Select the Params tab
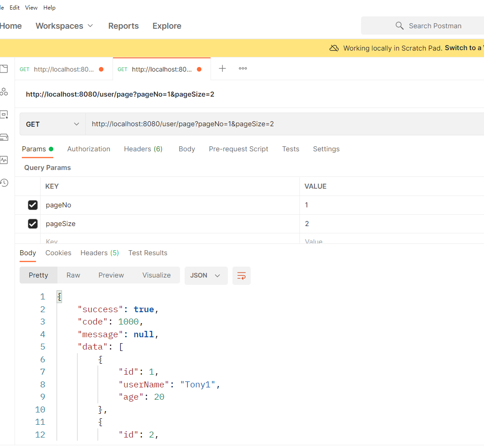 click(x=37, y=149)
